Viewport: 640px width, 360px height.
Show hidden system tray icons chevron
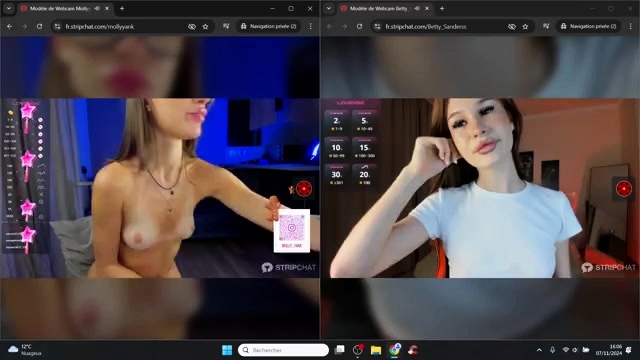tap(539, 350)
